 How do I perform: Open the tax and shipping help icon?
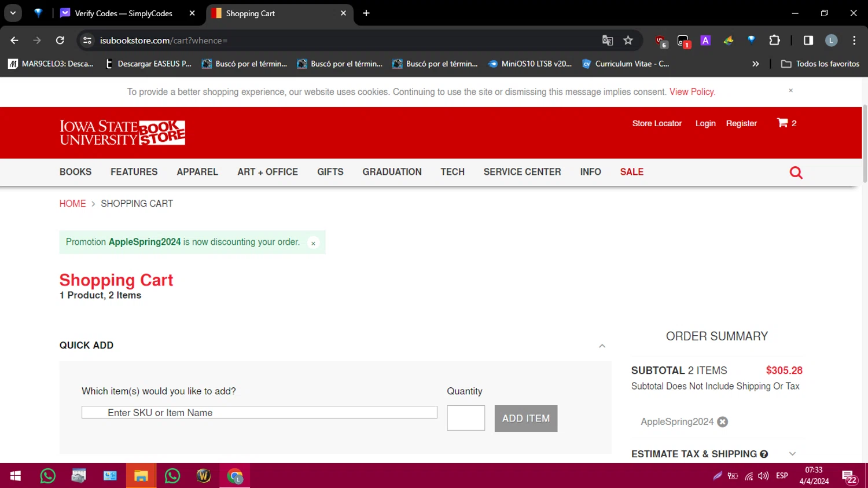click(x=764, y=454)
